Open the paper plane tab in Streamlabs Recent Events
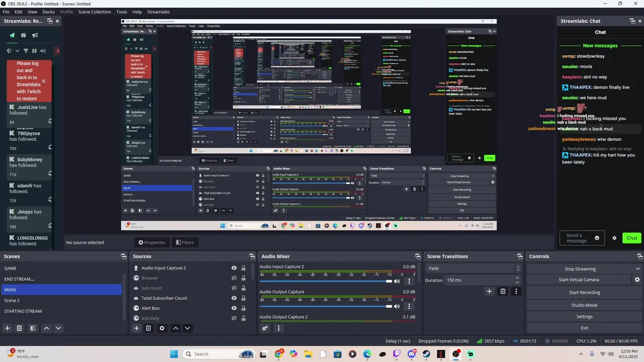 12,35
